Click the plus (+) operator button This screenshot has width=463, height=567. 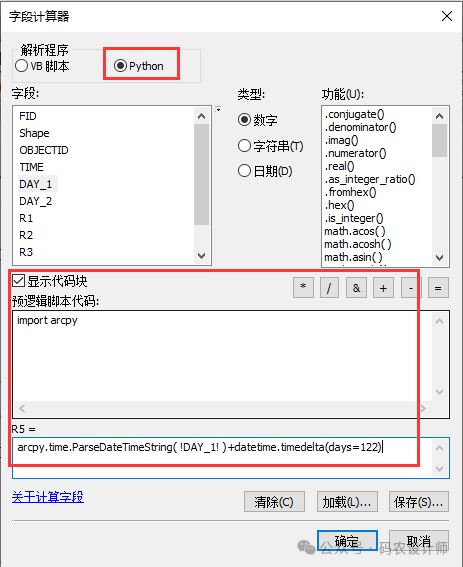pyautogui.click(x=383, y=288)
